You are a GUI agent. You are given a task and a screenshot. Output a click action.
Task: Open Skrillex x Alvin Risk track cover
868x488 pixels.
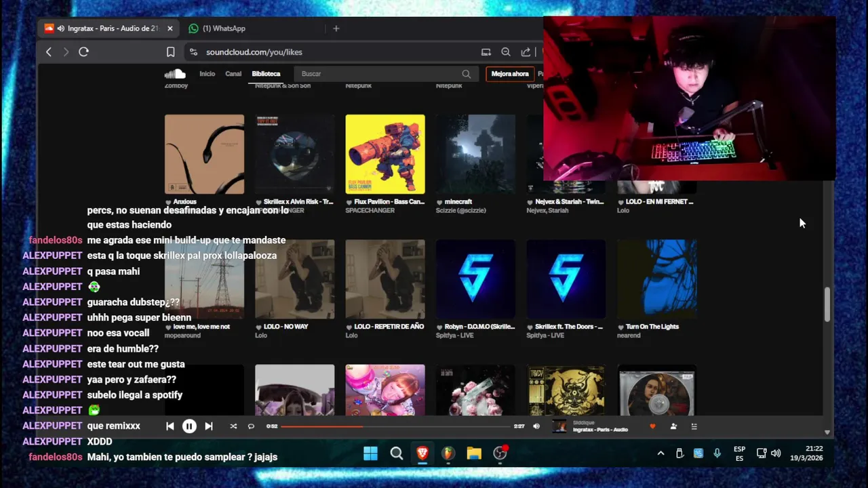[x=295, y=154]
